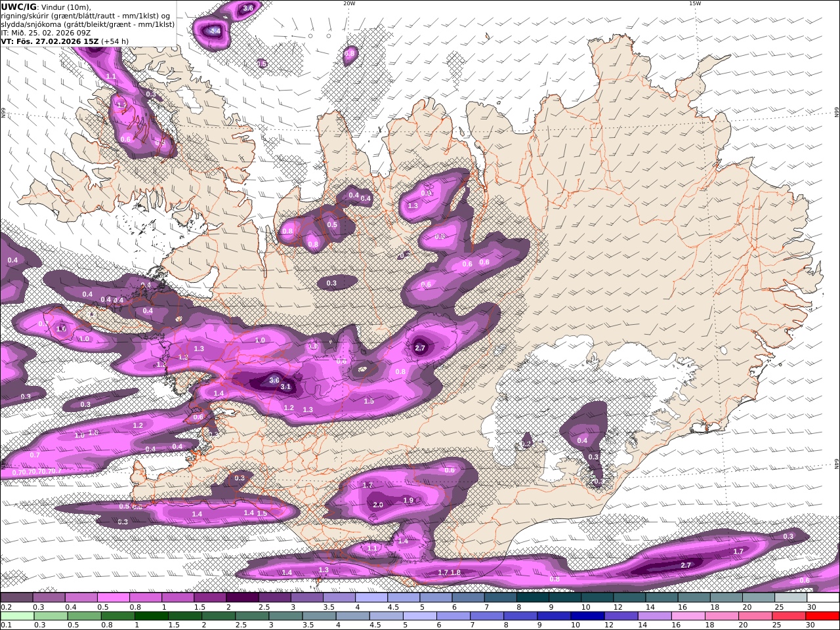Click the IT: Mið. 25. 02. 2026 09Z line

click(46, 32)
